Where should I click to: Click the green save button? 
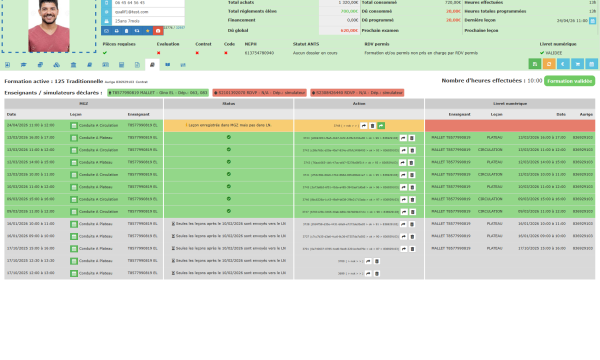point(535,64)
